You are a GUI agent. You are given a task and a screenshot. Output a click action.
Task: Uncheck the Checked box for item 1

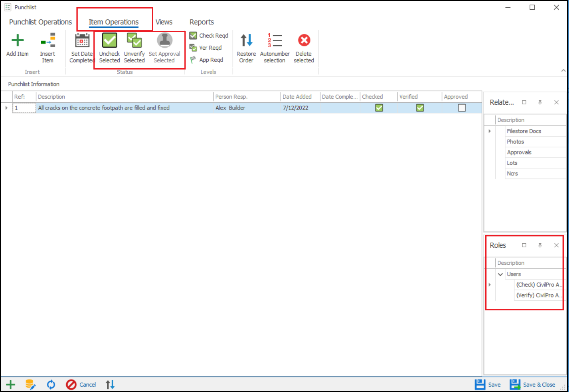pos(379,108)
